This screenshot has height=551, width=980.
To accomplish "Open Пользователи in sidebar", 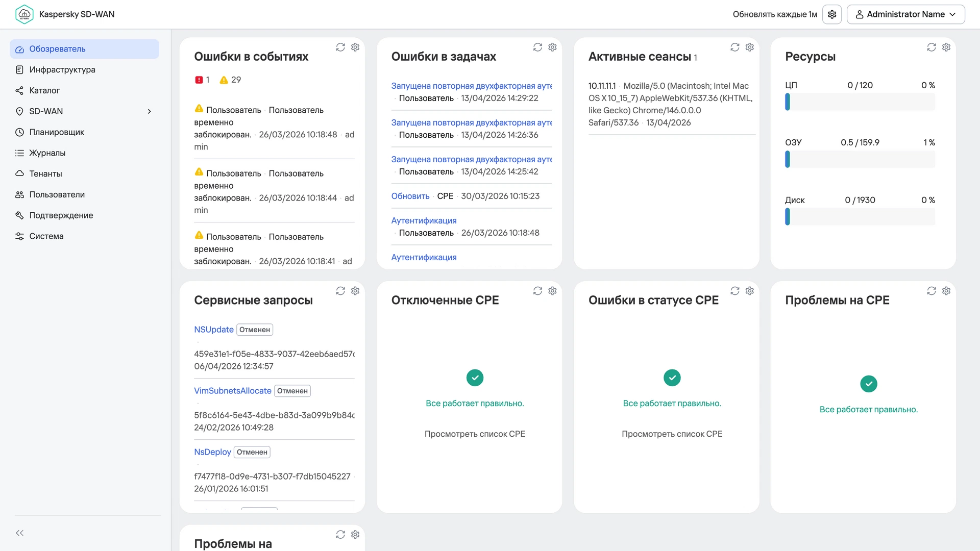I will 84,195.
